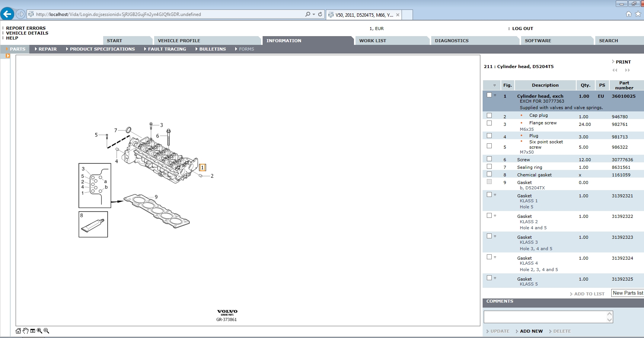Expand the FAULT TRACING submenu

(165, 49)
